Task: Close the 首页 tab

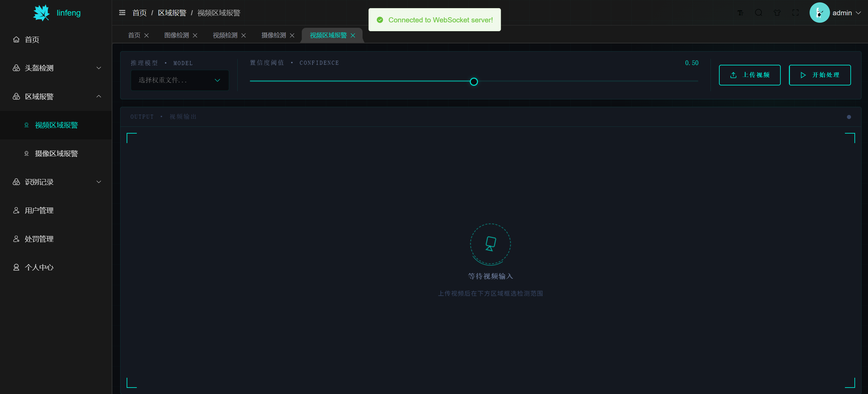Action: pyautogui.click(x=147, y=35)
